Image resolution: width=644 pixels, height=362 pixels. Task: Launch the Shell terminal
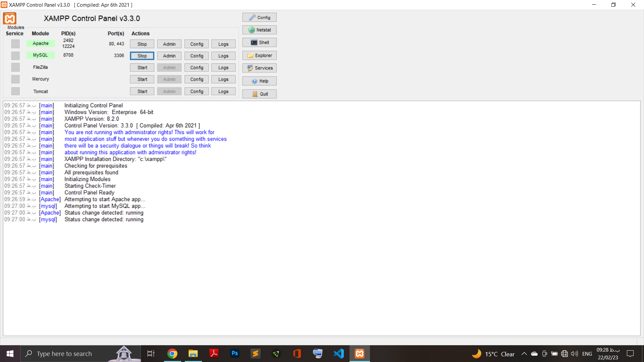click(x=259, y=43)
